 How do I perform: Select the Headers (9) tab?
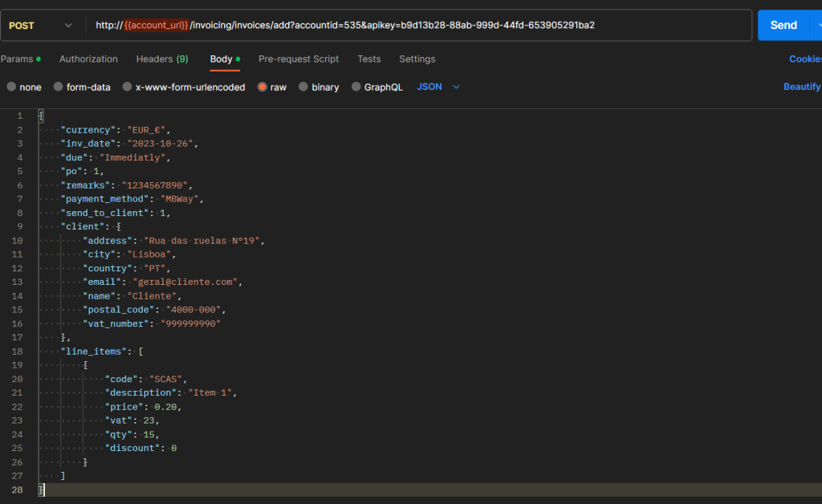coord(162,59)
